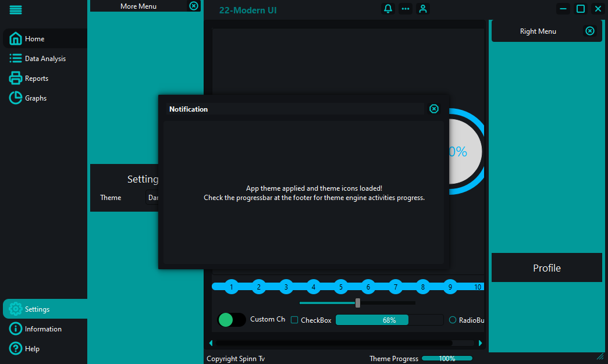608x364 pixels.
Task: Click the Reports printer icon
Action: pos(16,78)
